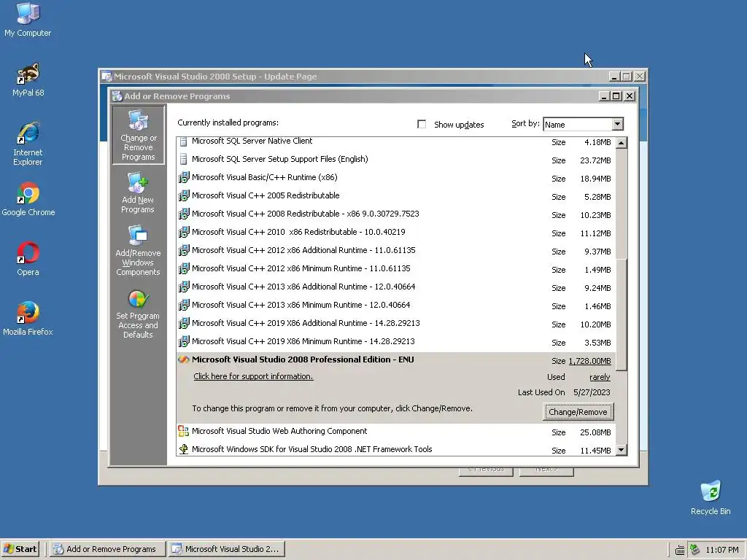Click icon of Visual Basic/C++ Runtime (x86)
The width and height of the screenshot is (747, 560).
click(183, 178)
